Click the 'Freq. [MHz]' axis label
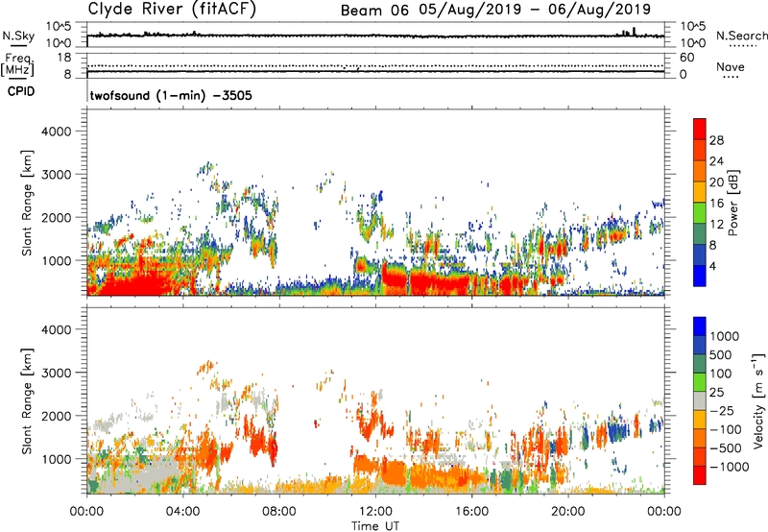This screenshot has height=532, width=768. click(x=17, y=64)
